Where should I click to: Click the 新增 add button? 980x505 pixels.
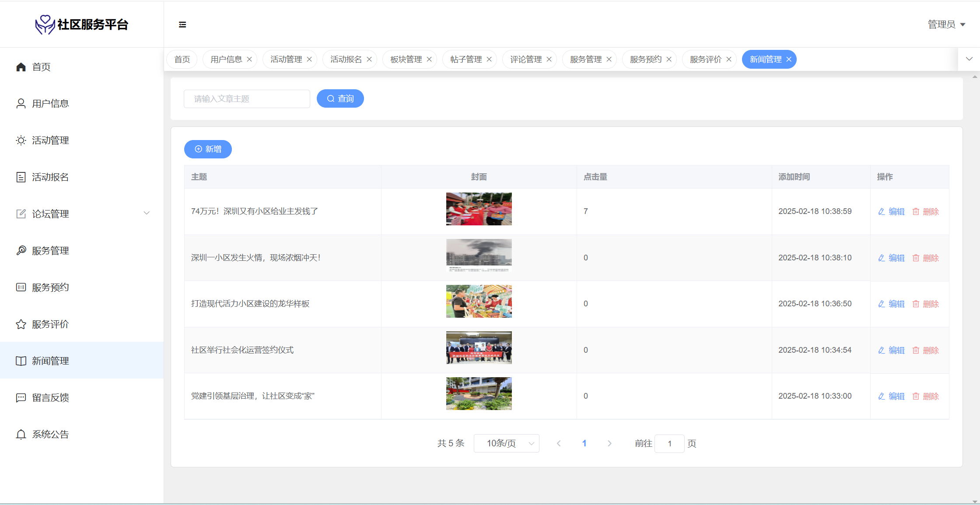click(x=208, y=149)
